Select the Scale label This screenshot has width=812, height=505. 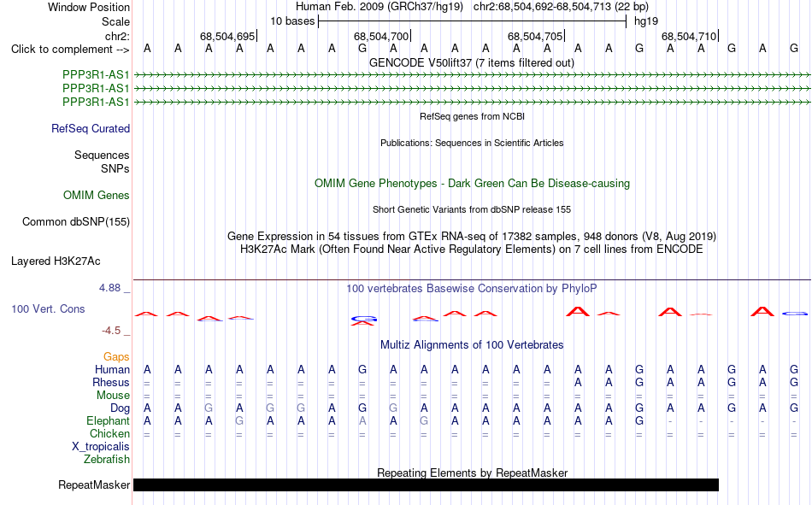(x=115, y=21)
